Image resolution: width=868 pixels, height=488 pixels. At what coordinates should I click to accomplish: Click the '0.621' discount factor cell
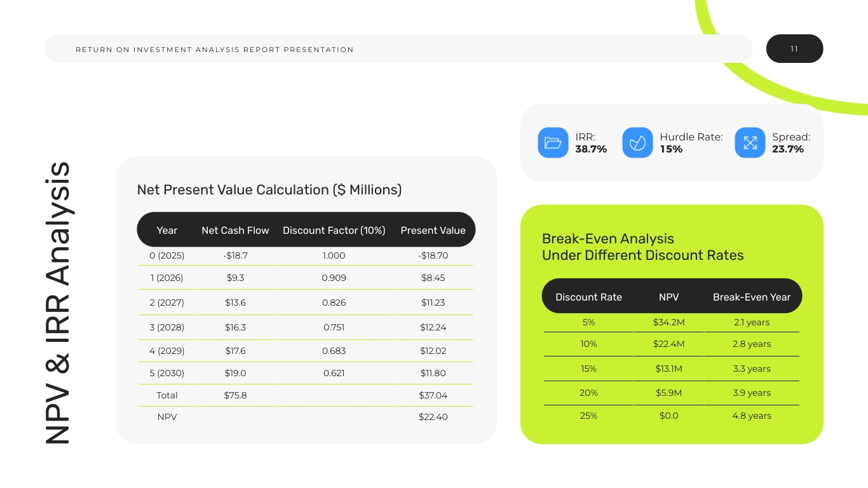pos(334,373)
